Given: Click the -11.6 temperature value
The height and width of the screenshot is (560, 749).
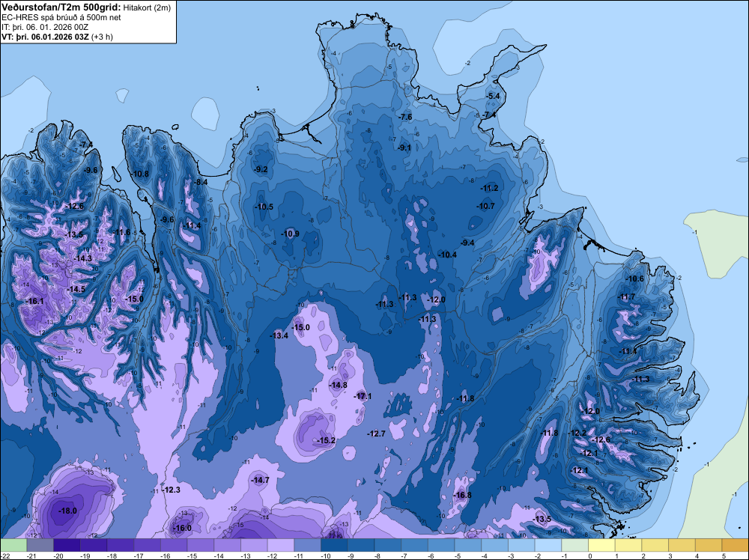Looking at the screenshot, I should pyautogui.click(x=122, y=232).
